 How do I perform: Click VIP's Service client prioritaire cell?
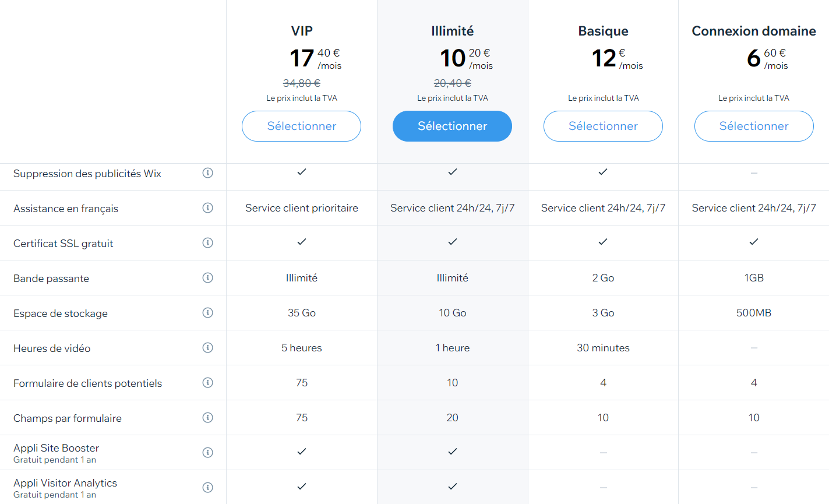click(302, 208)
